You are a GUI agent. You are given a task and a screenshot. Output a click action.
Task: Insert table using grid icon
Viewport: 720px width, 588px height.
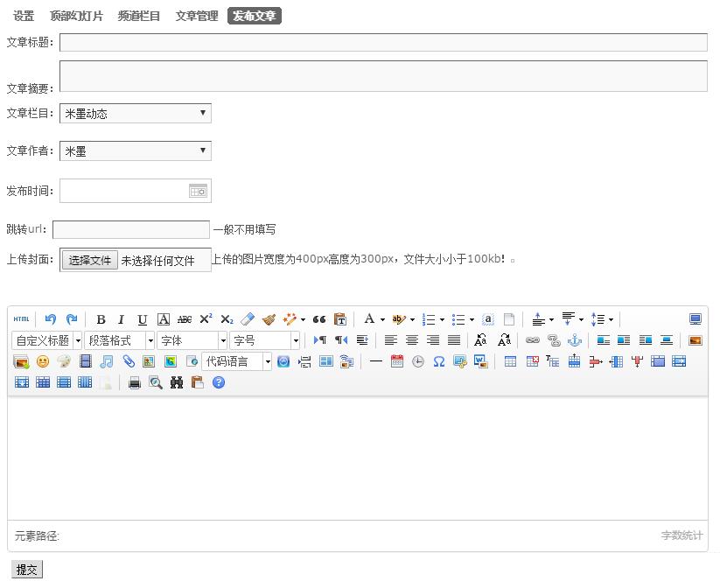[510, 361]
